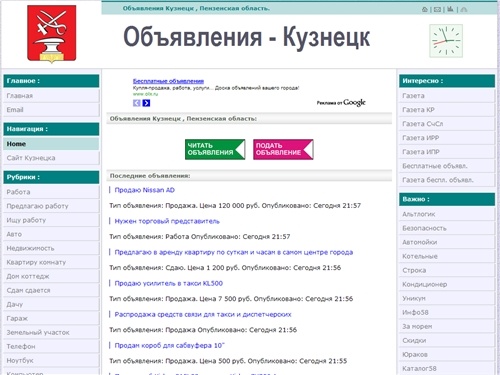This screenshot has height=375, width=500.
Task: Open the Скидки link
Action: 447,340
